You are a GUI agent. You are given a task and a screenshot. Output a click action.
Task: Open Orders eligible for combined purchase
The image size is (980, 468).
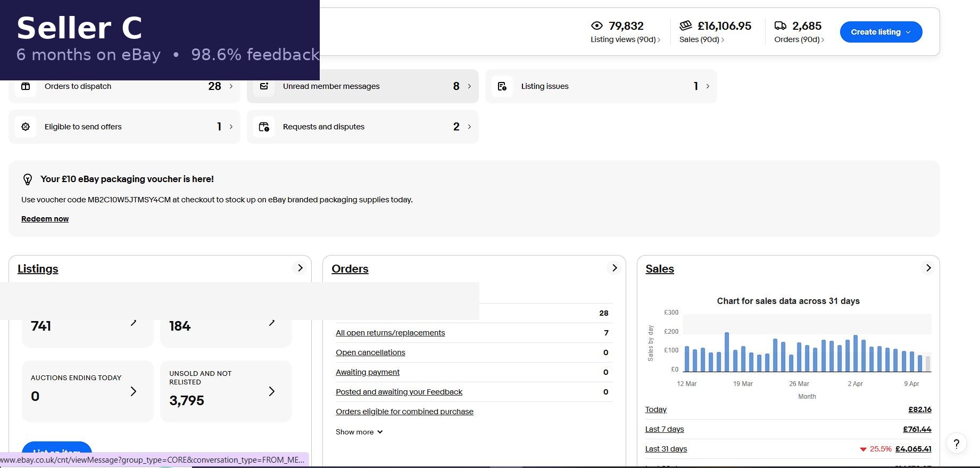[404, 412]
